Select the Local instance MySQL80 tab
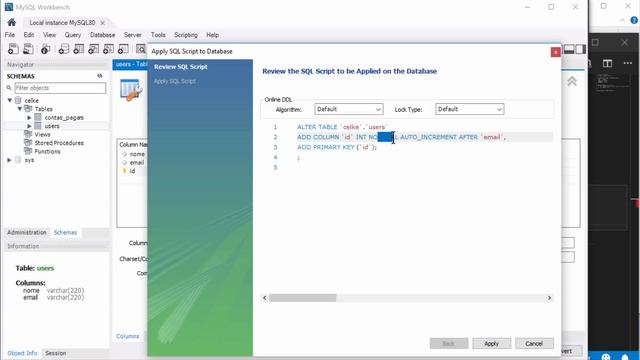 [x=62, y=23]
